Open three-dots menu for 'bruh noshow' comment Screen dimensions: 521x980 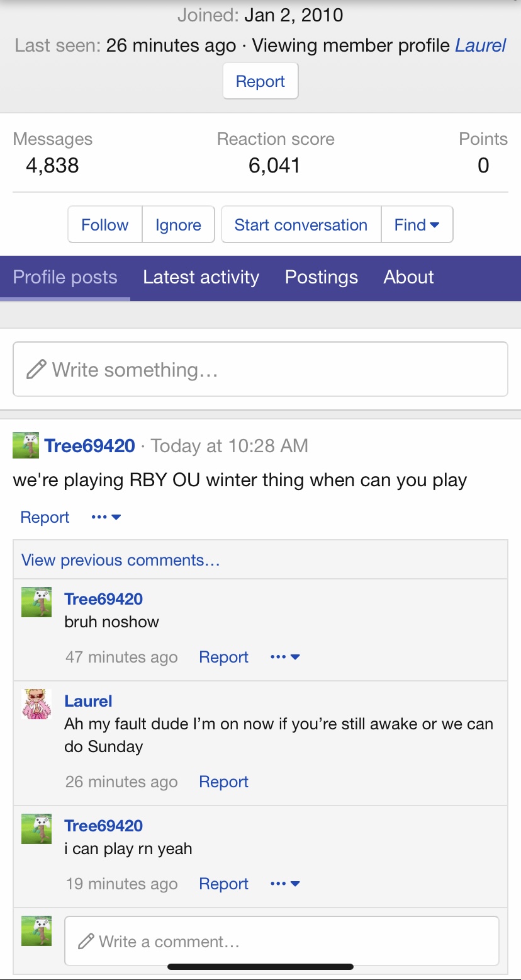click(x=285, y=657)
